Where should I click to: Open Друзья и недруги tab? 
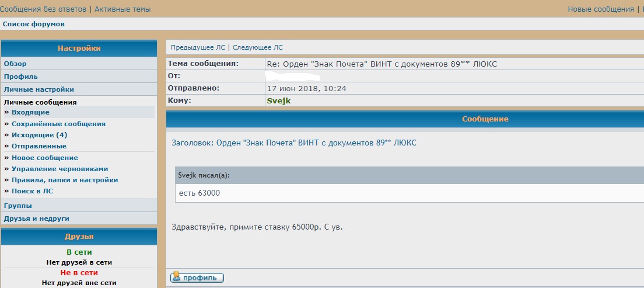pyautogui.click(x=37, y=218)
